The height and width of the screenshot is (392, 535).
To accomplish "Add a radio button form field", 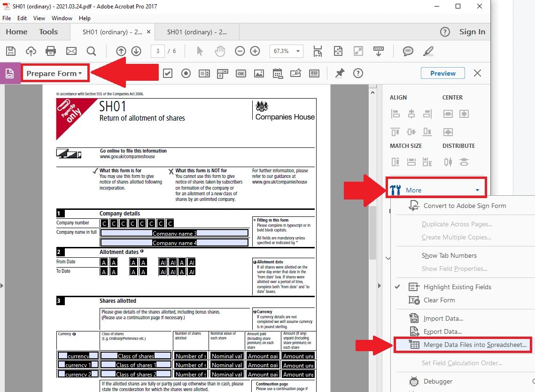I will (x=186, y=73).
